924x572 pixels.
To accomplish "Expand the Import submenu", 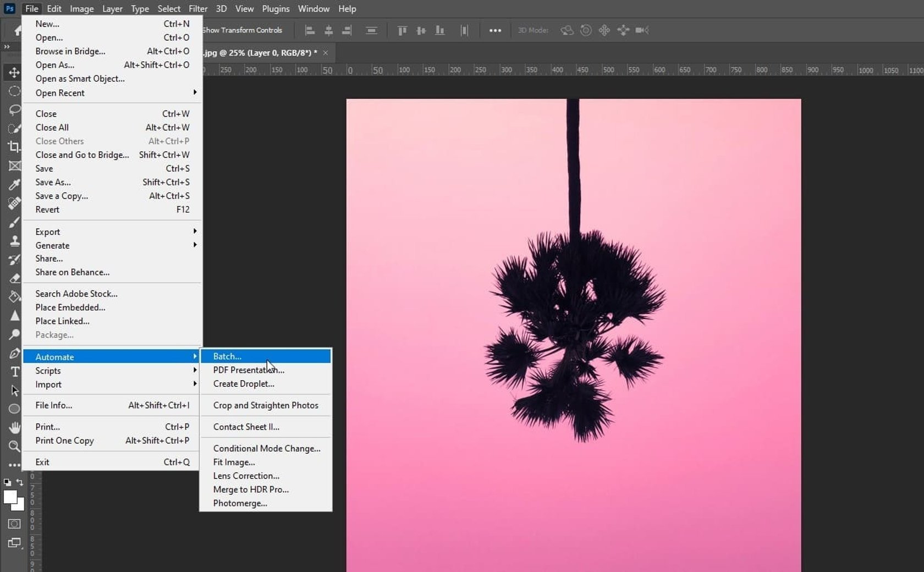I will tap(113, 384).
